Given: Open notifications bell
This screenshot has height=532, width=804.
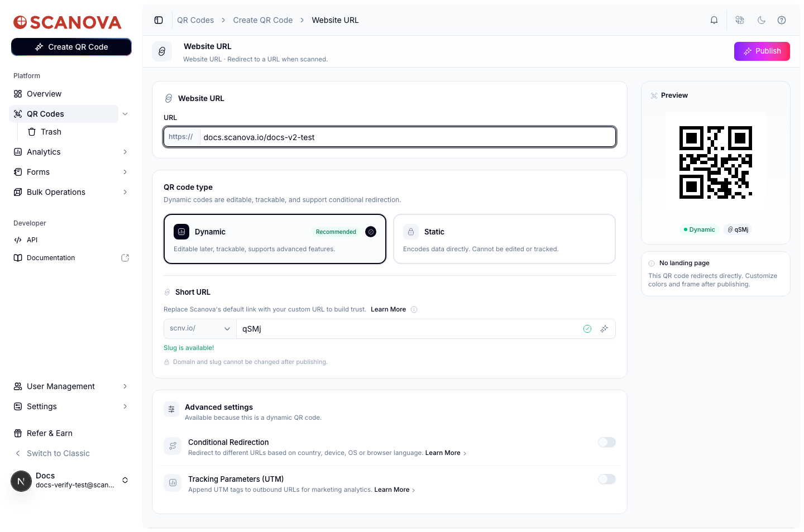Looking at the screenshot, I should pos(714,20).
